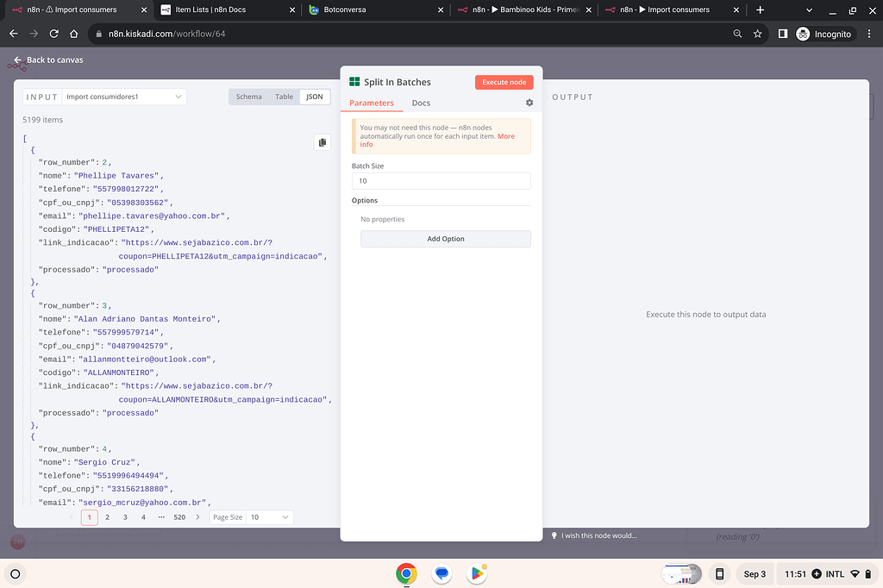
Task: Expand the Page Size dropdown
Action: 270,517
